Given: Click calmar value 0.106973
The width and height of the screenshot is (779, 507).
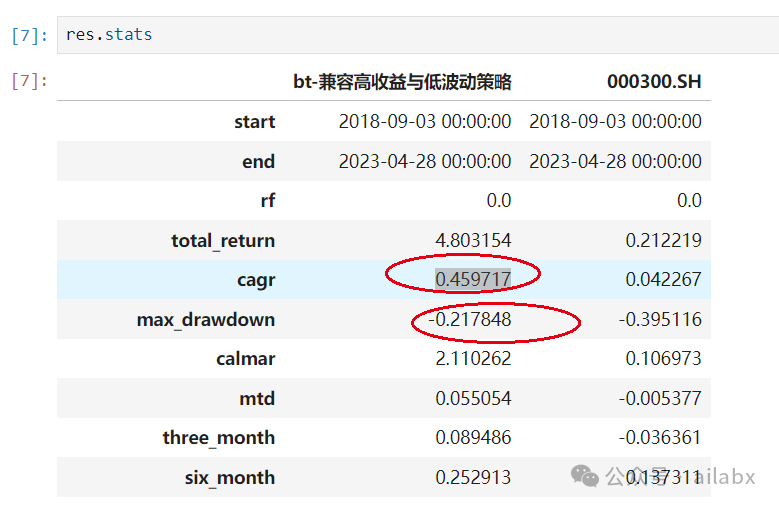Looking at the screenshot, I should coord(663,359).
